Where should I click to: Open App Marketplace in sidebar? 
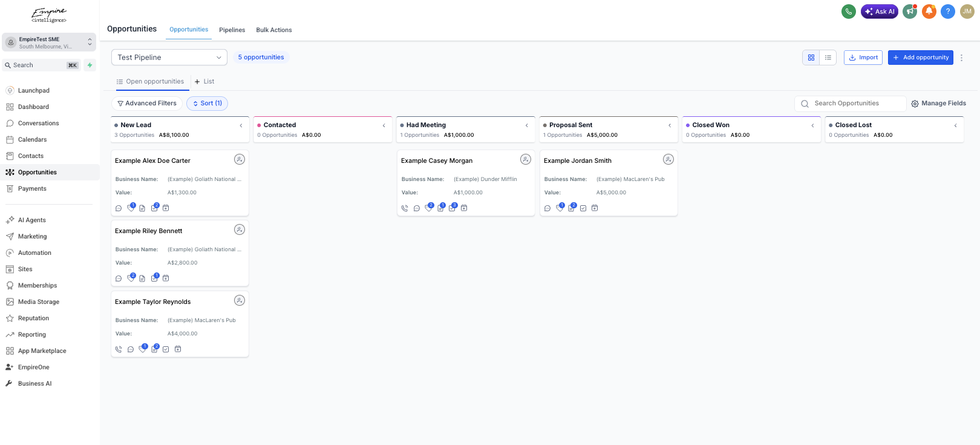(x=42, y=351)
